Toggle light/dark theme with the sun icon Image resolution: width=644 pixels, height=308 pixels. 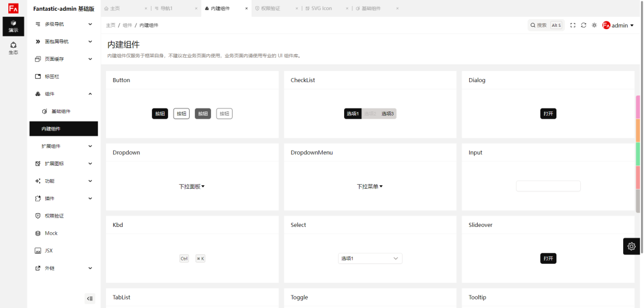[x=595, y=25]
